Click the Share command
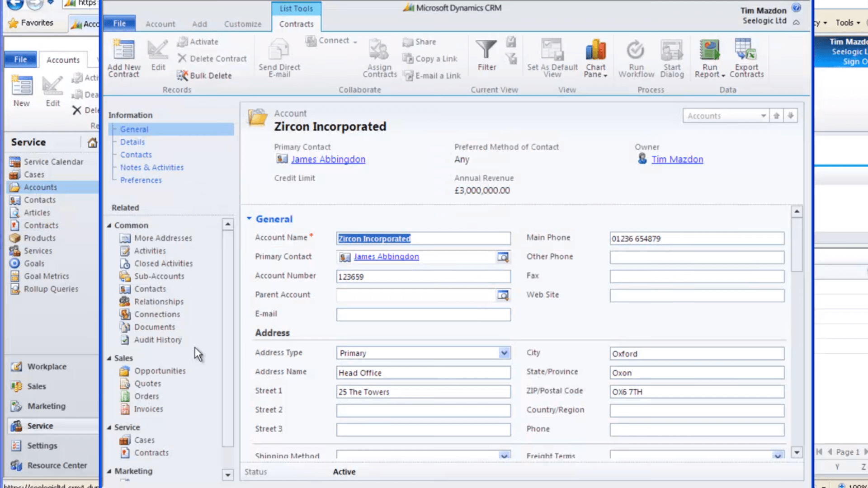The image size is (868, 488). pyautogui.click(x=420, y=42)
